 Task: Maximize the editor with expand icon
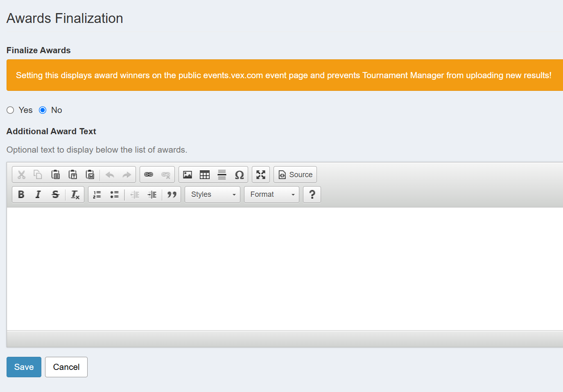tap(261, 175)
